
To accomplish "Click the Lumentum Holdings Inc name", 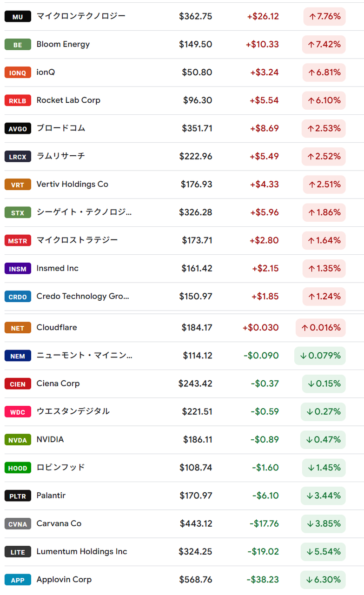I will [x=82, y=552].
